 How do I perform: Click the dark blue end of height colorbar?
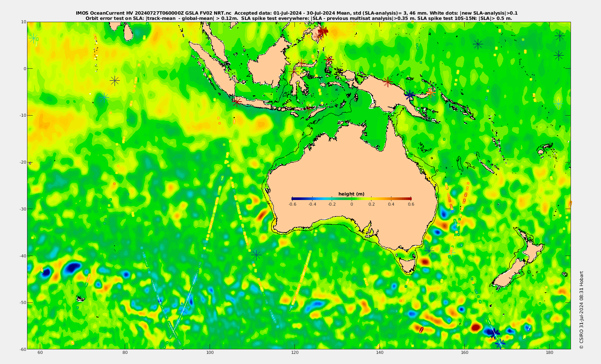[x=294, y=199]
